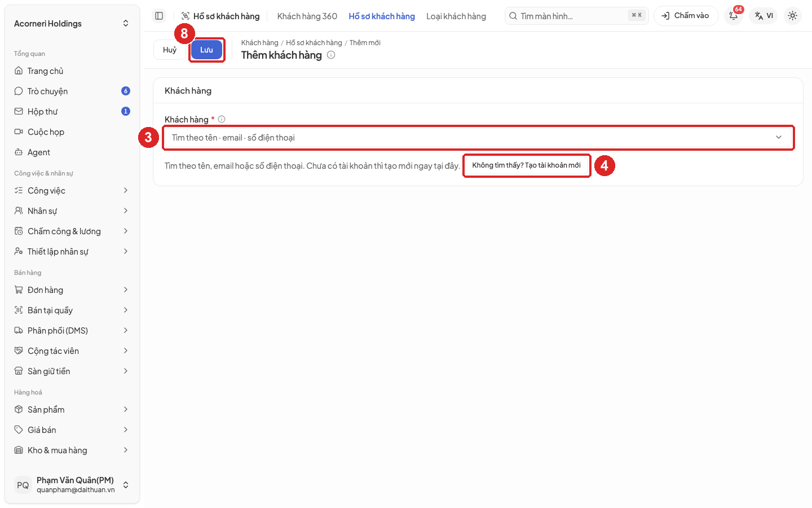Click the Cộng tác viên handshake icon
Image resolution: width=812 pixels, height=508 pixels.
coord(19,351)
